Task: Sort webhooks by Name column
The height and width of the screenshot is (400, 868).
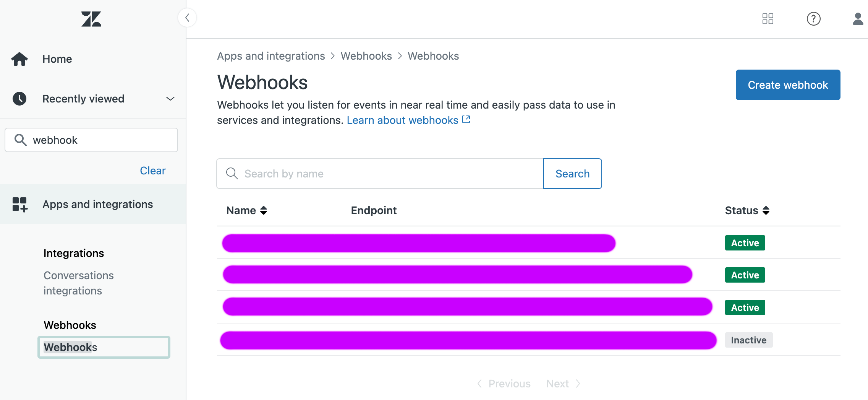Action: 246,210
